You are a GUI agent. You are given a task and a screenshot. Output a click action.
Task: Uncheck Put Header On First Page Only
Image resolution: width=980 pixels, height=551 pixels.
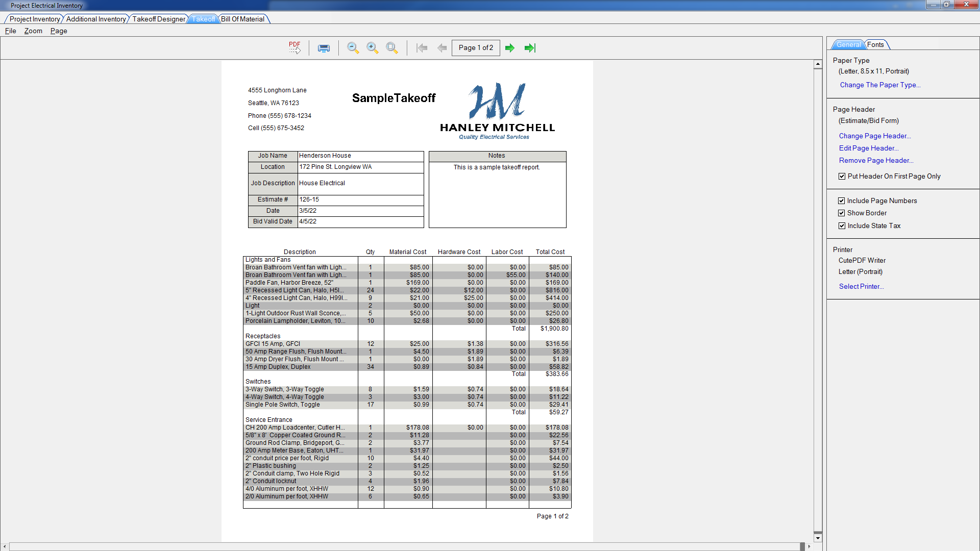click(x=842, y=177)
